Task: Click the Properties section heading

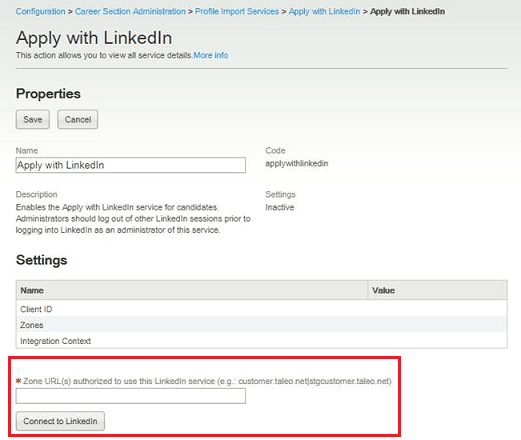Action: (48, 94)
